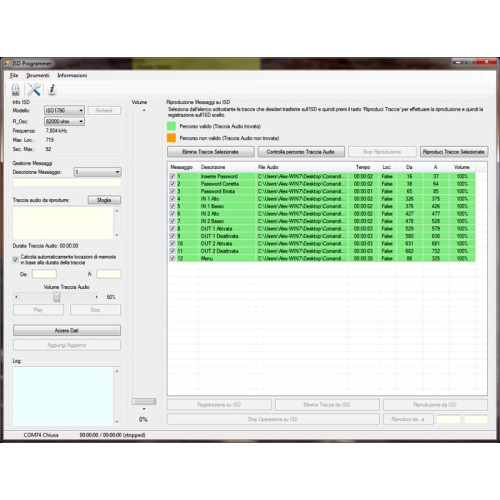The width and height of the screenshot is (500, 500).
Task: Open the tools wrench-and-screwdriver toolbar icon
Action: (x=34, y=89)
